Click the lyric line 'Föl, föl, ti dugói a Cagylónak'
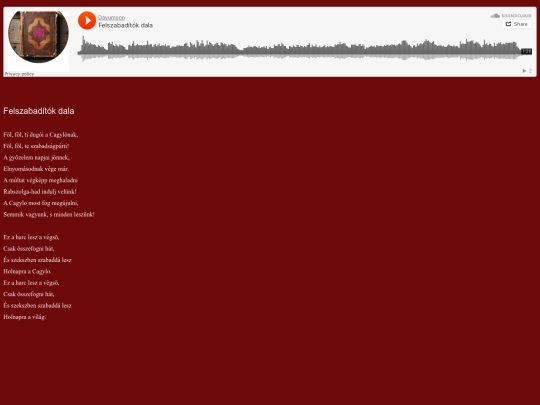The image size is (540, 405). coord(41,135)
